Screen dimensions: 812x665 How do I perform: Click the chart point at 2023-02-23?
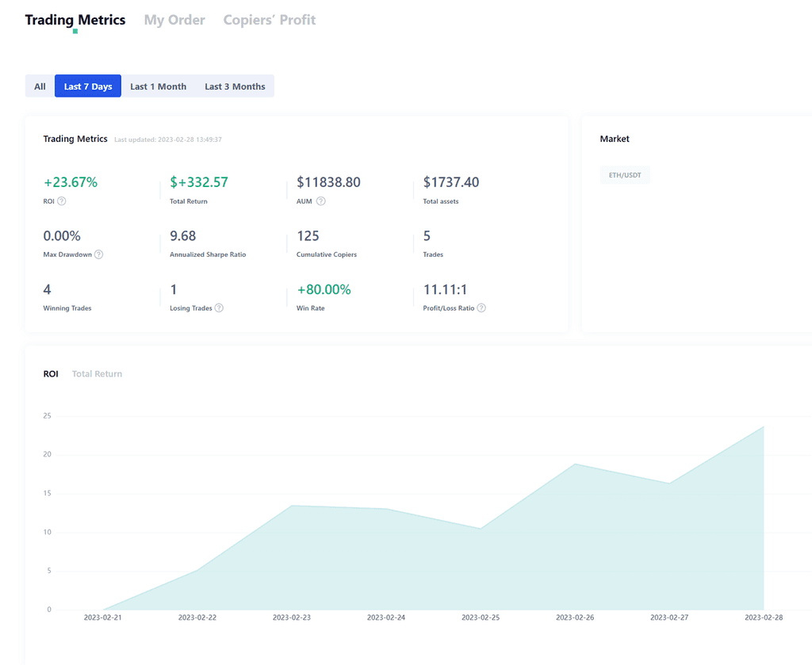click(292, 506)
